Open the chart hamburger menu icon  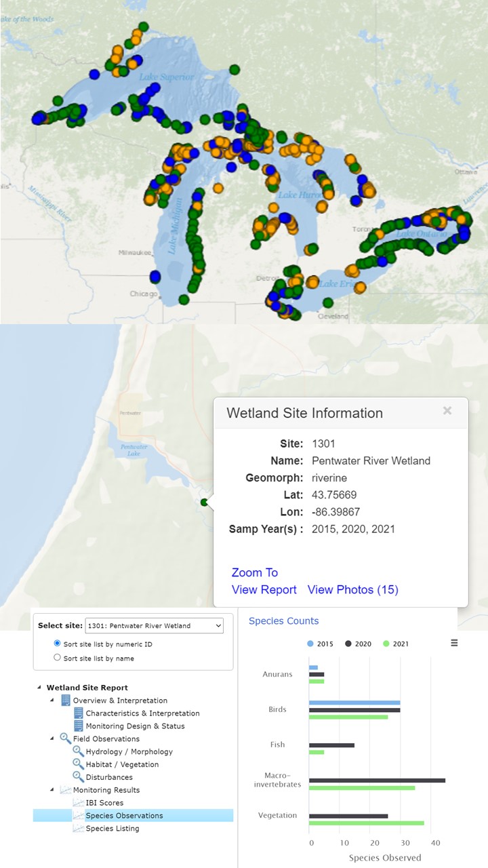tap(454, 643)
